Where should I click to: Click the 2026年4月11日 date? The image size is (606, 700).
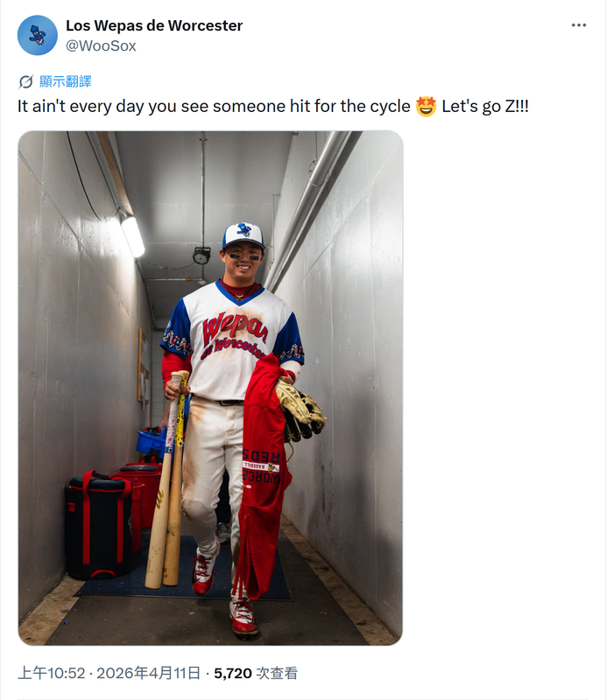[148, 673]
